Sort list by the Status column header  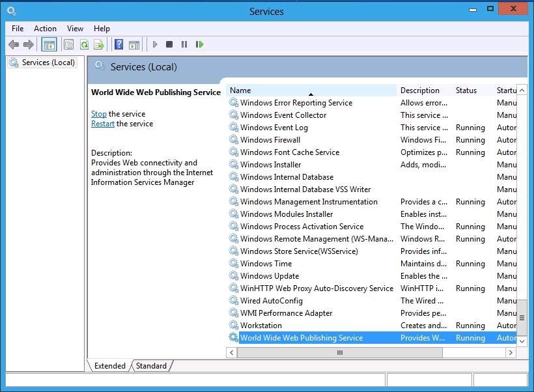coord(473,91)
